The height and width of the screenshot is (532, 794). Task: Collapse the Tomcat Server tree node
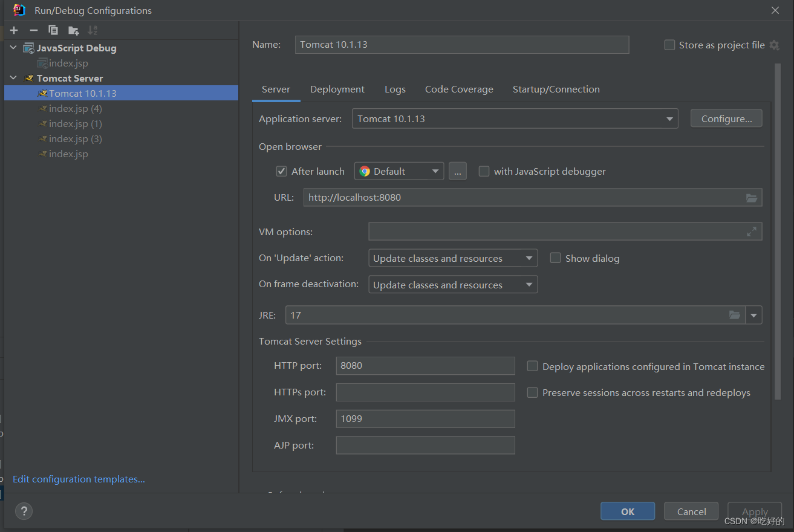click(14, 79)
